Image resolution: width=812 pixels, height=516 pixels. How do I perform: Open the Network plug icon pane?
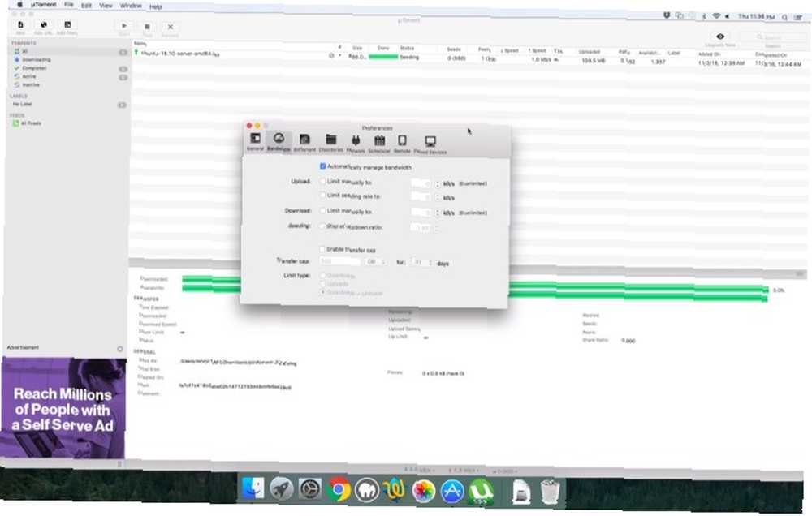click(x=356, y=140)
